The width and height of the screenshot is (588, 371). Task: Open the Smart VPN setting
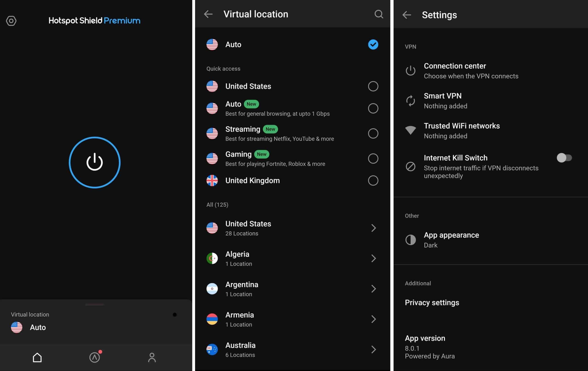coord(491,101)
